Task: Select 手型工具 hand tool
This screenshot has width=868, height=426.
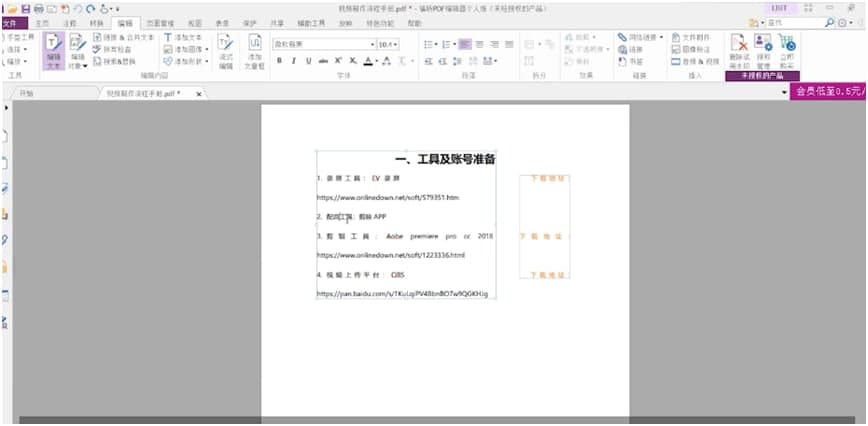Action: [x=18, y=37]
